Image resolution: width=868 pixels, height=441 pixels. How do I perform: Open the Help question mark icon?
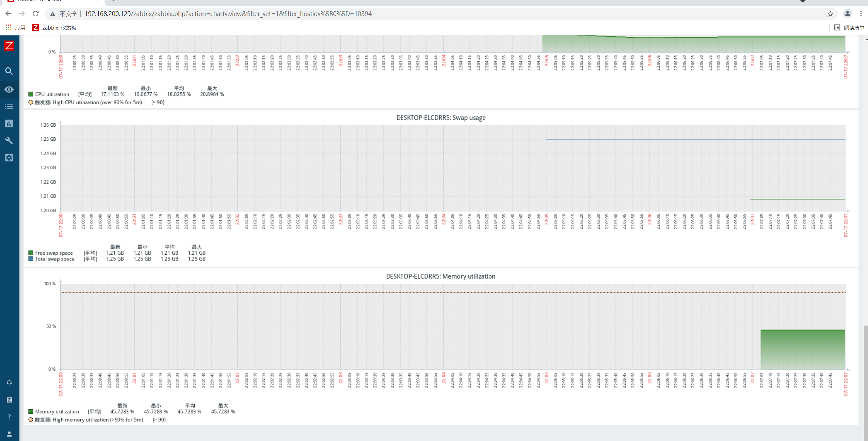pos(9,417)
